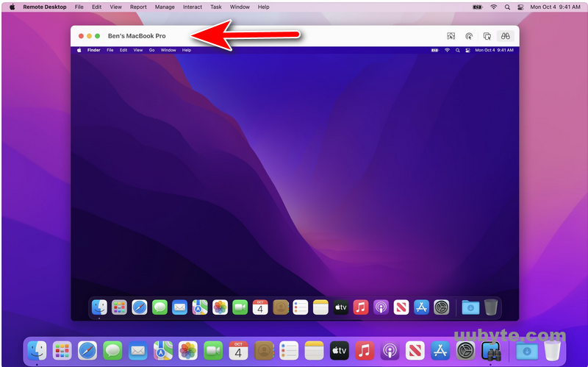
Task: Click the date and time in remote menu bar
Action: point(494,50)
